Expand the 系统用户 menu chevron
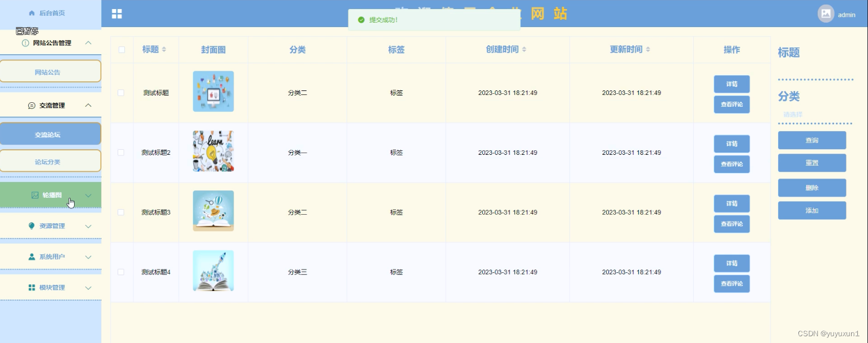 [x=88, y=257]
